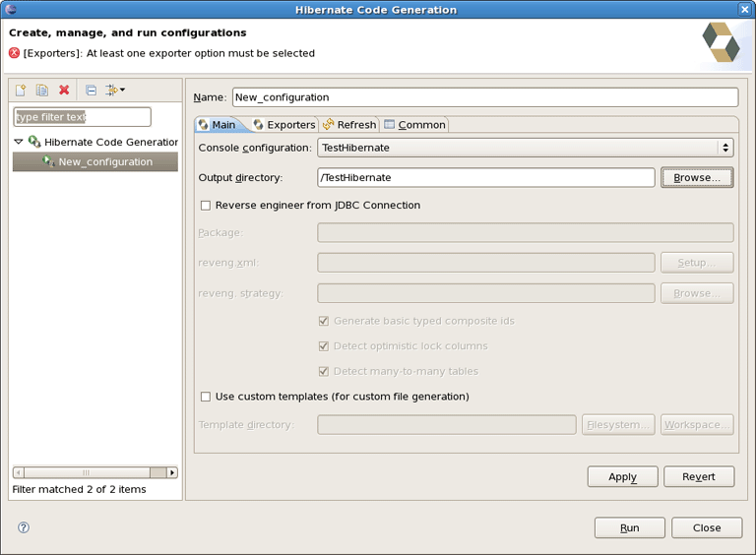Image resolution: width=756 pixels, height=555 pixels.
Task: Duplicate the selected launch configuration
Action: 42,91
